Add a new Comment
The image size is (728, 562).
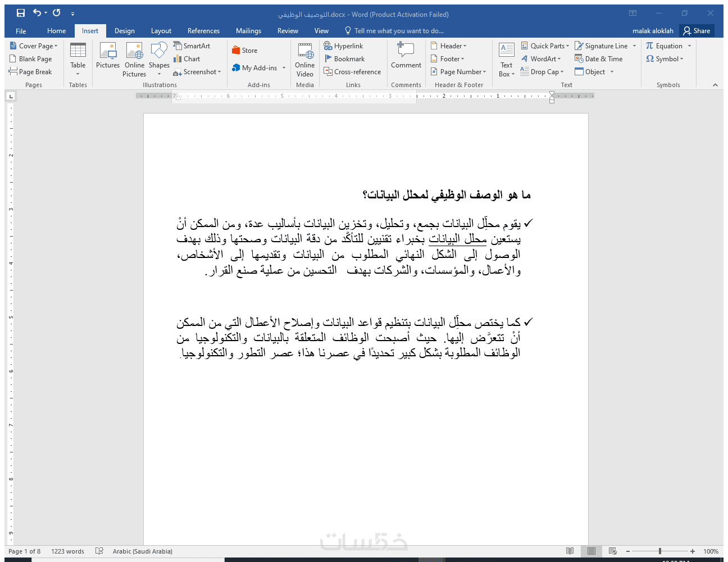tap(406, 56)
